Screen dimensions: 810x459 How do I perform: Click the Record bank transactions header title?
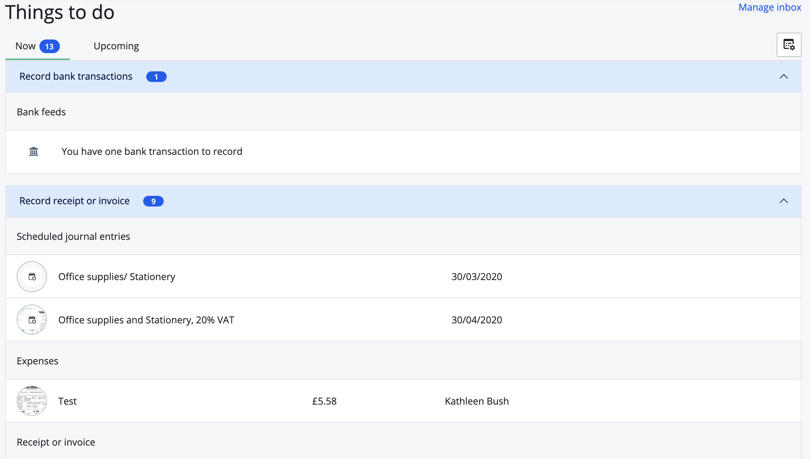point(76,77)
